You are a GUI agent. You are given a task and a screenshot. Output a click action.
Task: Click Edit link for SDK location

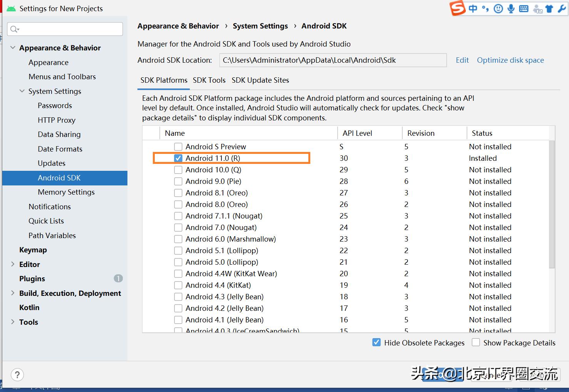(462, 60)
